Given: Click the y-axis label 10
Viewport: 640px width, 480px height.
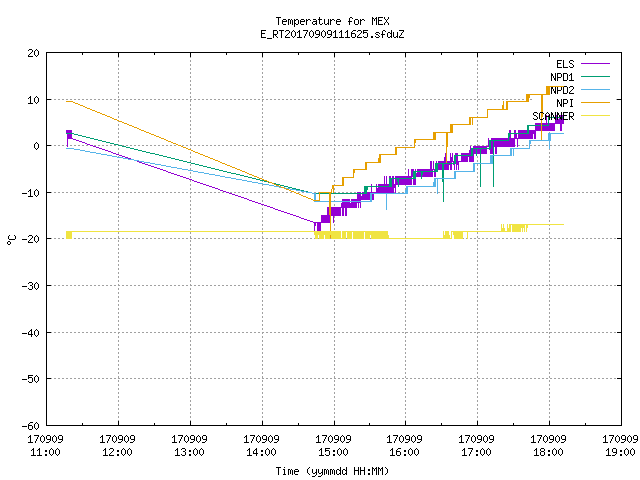Looking at the screenshot, I should pyautogui.click(x=33, y=100).
